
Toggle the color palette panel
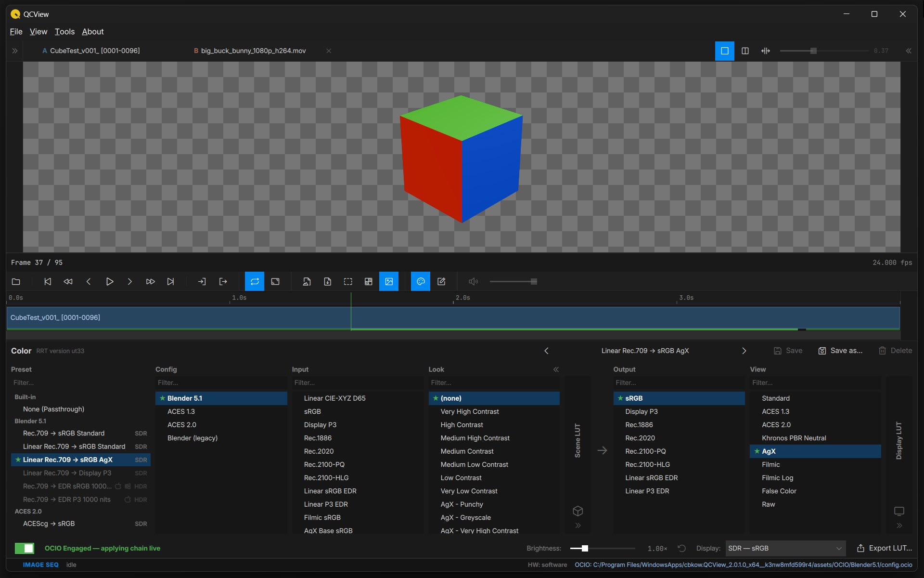tap(421, 282)
